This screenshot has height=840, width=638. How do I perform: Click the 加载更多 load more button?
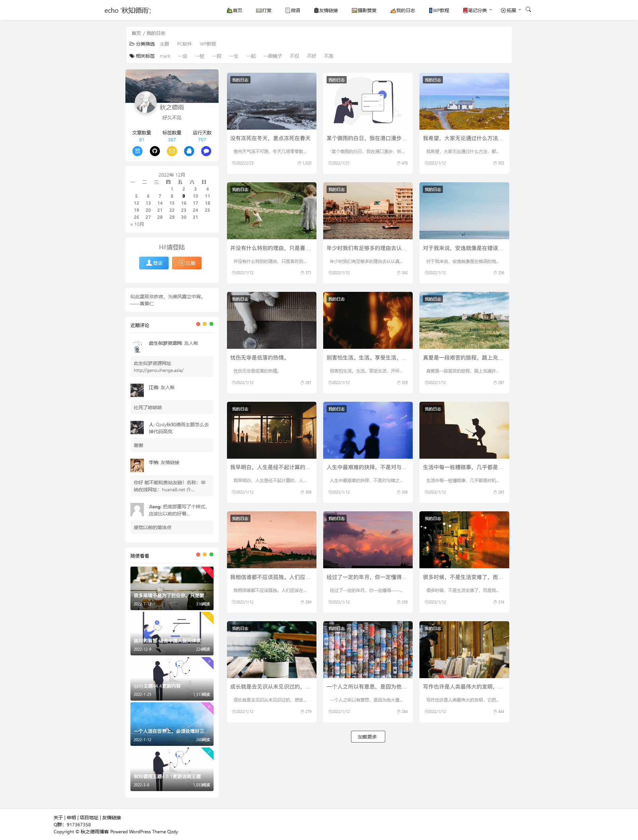[x=367, y=736]
